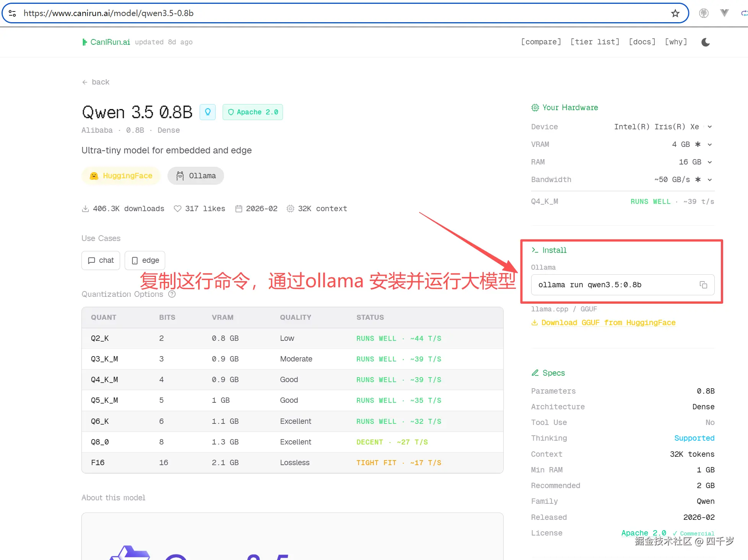Image resolution: width=748 pixels, height=560 pixels.
Task: Expand the Device dropdown
Action: [x=710, y=127]
